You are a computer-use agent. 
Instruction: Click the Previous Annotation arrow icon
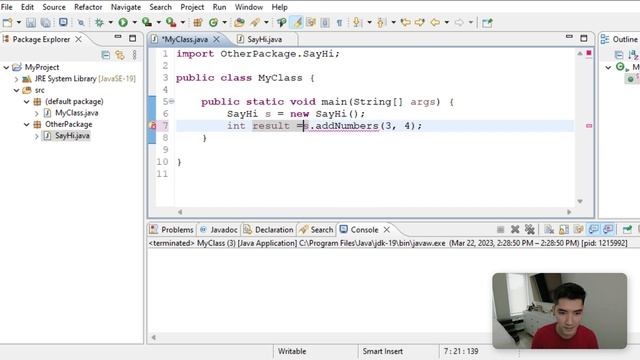point(381,22)
